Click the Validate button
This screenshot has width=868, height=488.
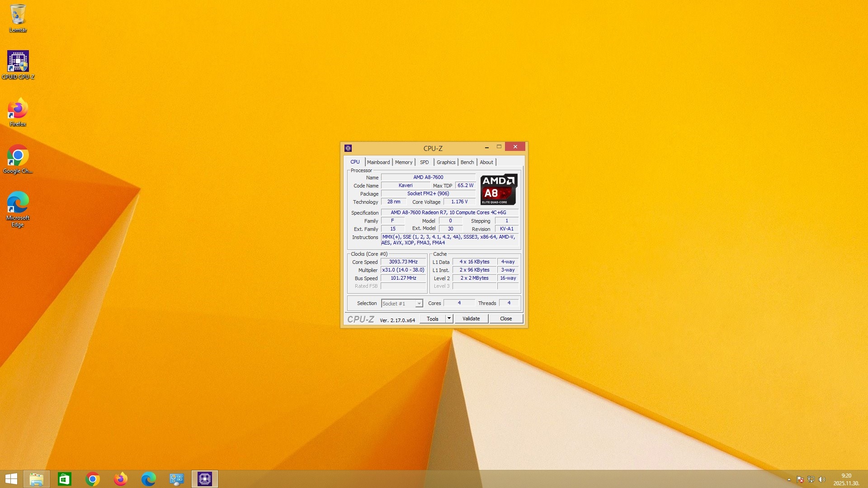471,319
